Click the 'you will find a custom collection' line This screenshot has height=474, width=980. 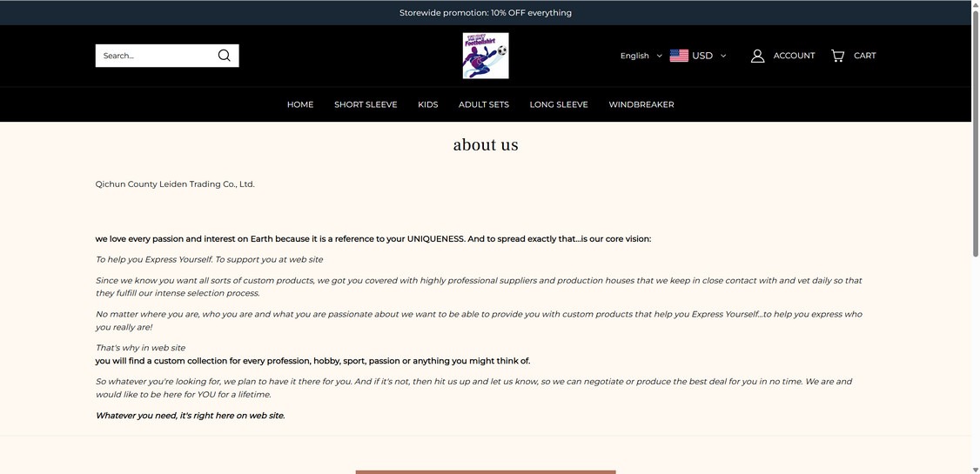pyautogui.click(x=312, y=361)
